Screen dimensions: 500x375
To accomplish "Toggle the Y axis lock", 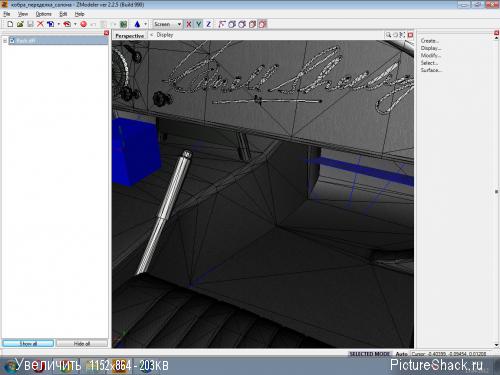I will coord(199,24).
